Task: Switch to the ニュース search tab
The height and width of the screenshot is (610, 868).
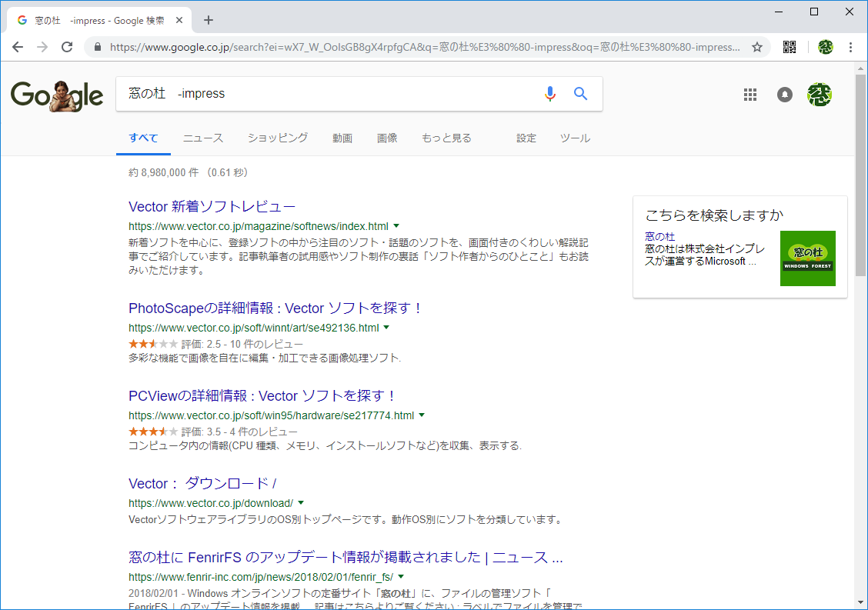Action: (202, 138)
